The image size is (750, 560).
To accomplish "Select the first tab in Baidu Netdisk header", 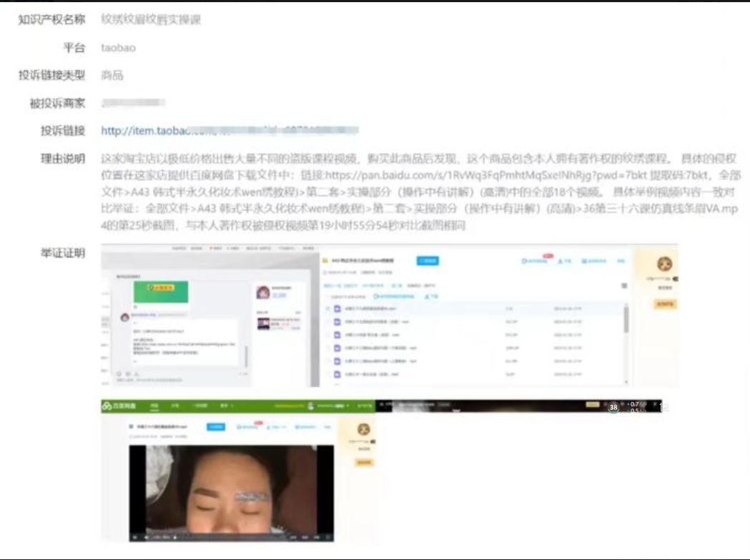I will (x=153, y=406).
